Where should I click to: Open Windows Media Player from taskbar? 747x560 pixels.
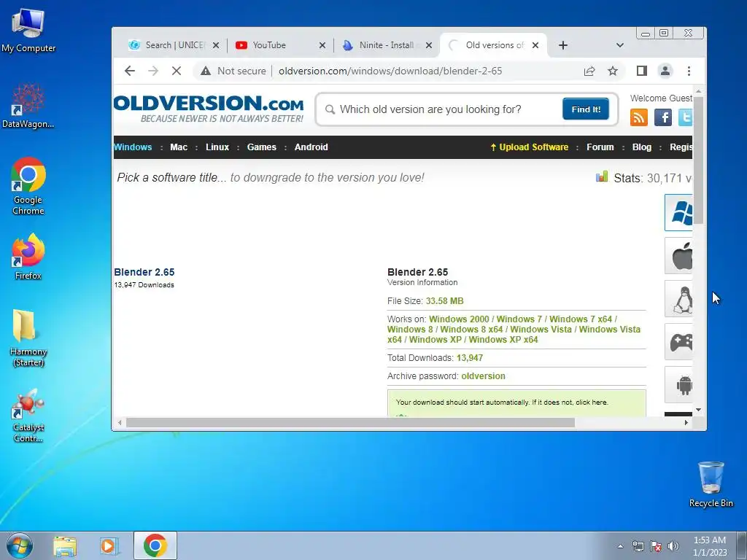point(109,545)
